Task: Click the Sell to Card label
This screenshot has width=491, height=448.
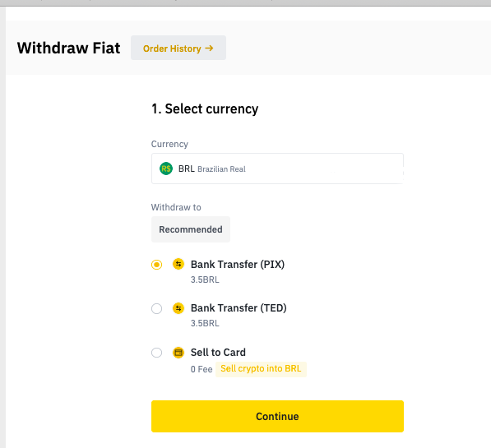Action: (x=218, y=353)
